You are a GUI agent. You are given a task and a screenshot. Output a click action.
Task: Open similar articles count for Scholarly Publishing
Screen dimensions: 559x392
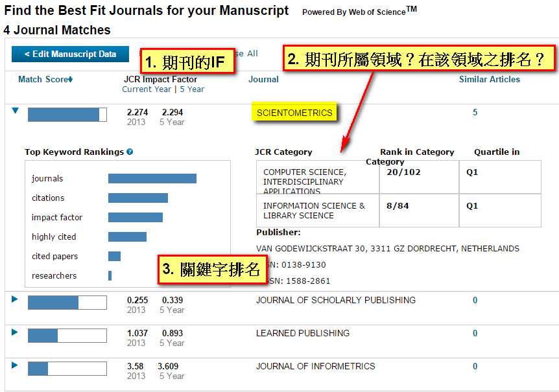(x=475, y=300)
